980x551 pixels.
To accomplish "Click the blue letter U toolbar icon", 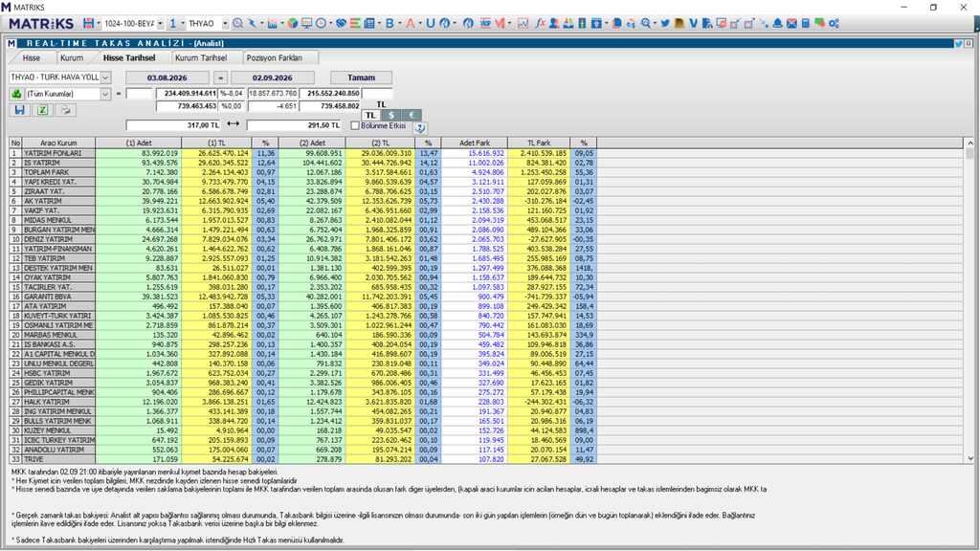I will coord(430,23).
